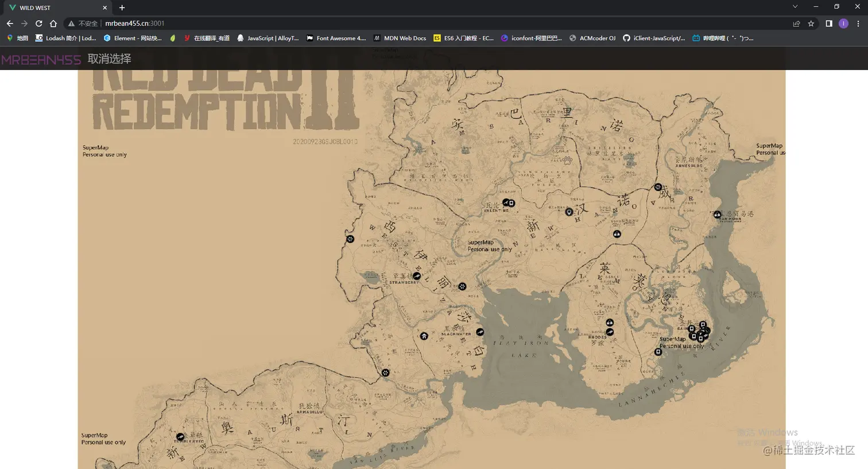
Task: Open the browser side panel
Action: 829,24
